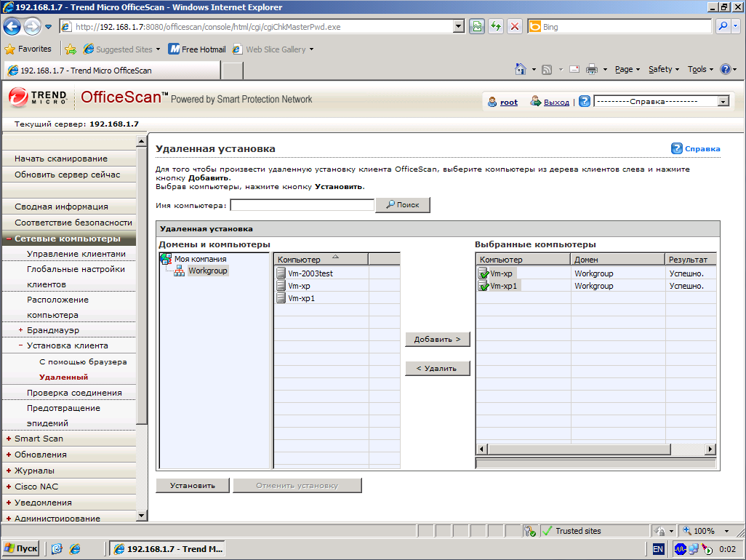The width and height of the screenshot is (746, 560).
Task: Click the Пуск Start button
Action: click(x=20, y=548)
